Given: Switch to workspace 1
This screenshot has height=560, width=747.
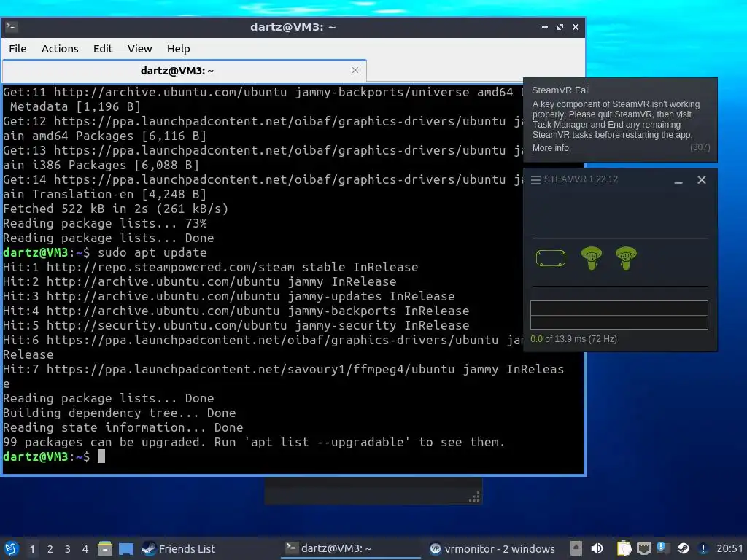Looking at the screenshot, I should pyautogui.click(x=32, y=549).
